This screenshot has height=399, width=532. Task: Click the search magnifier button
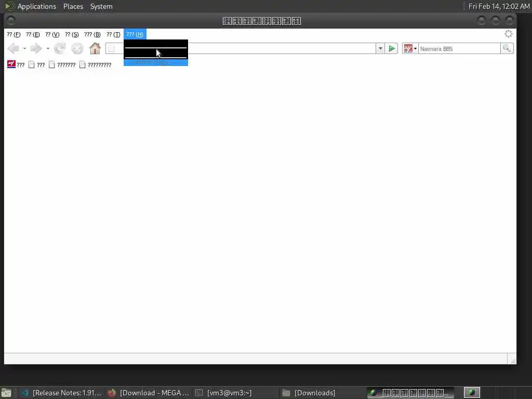[507, 48]
